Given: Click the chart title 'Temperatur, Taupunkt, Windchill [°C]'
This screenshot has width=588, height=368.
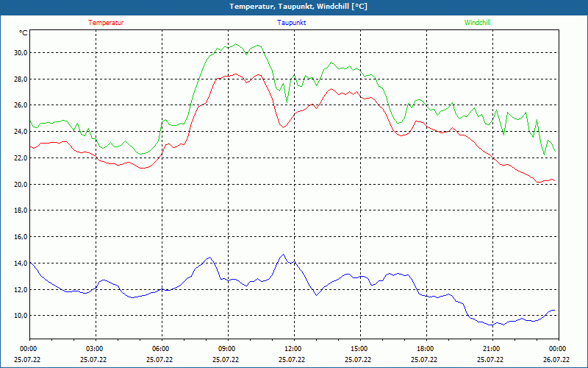Looking at the screenshot, I should point(298,7).
